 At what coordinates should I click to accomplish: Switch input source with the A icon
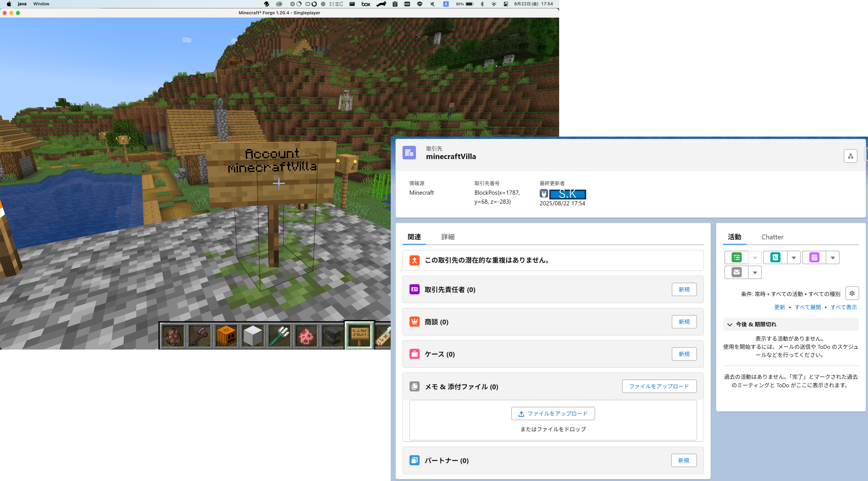[x=446, y=4]
